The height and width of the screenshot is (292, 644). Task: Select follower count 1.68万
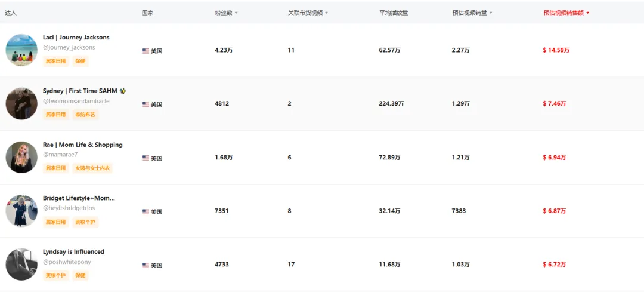point(224,157)
